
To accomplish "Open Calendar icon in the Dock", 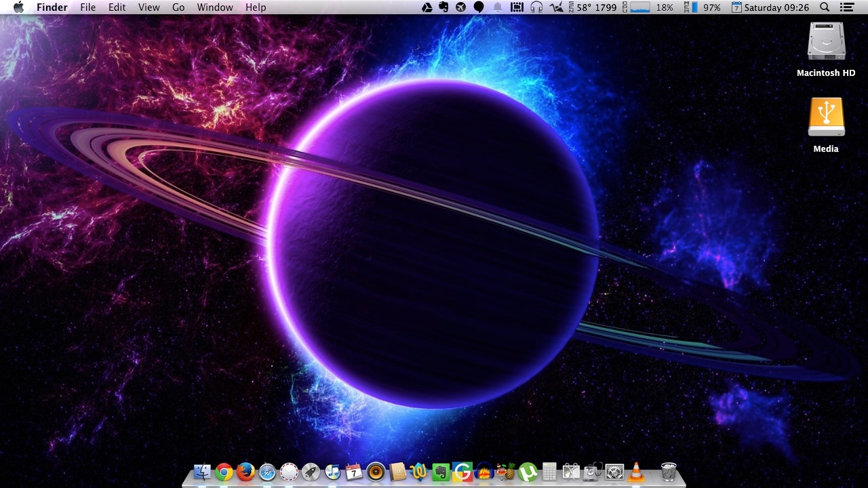I will click(x=354, y=472).
